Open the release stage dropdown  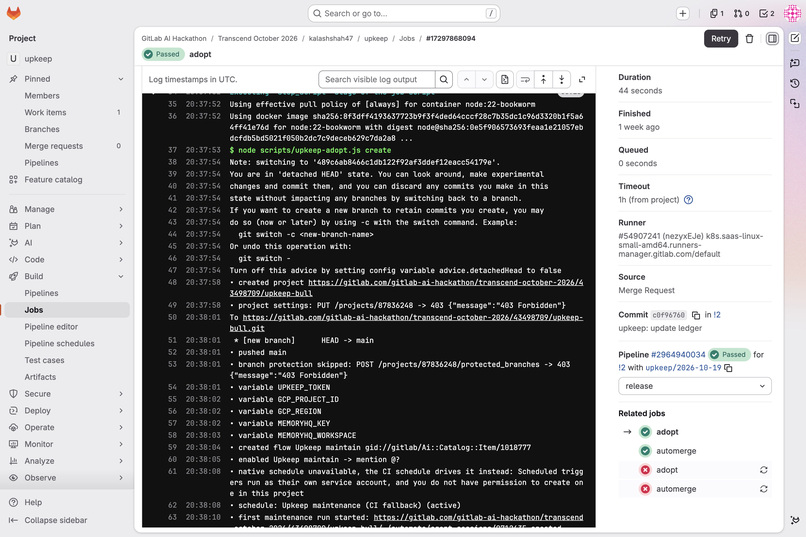[694, 386]
